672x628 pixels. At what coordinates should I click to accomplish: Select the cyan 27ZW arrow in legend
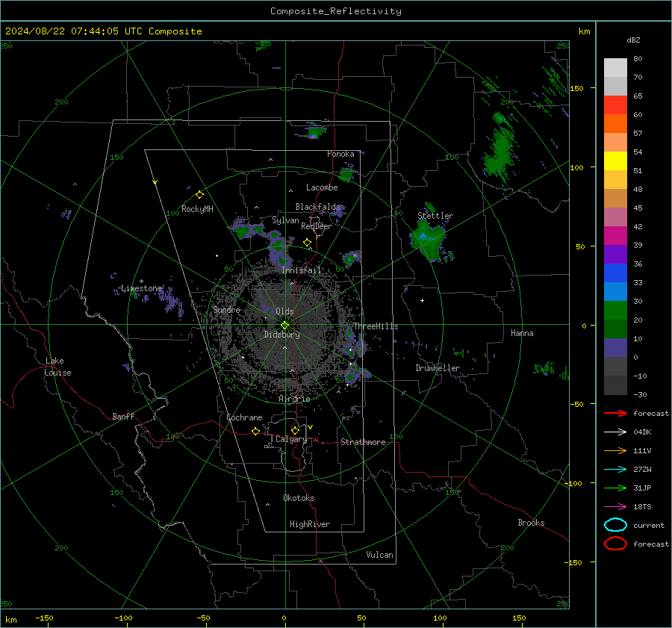pos(615,470)
